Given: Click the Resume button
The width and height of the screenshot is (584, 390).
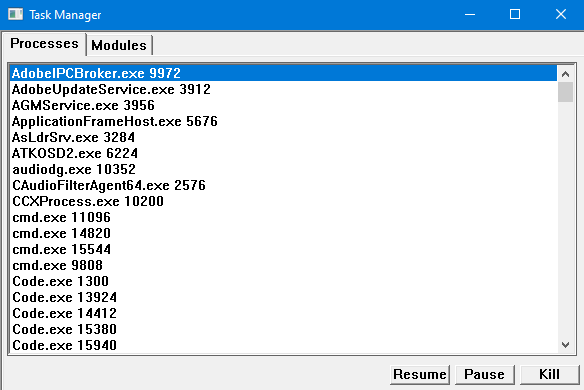Looking at the screenshot, I should point(420,374).
